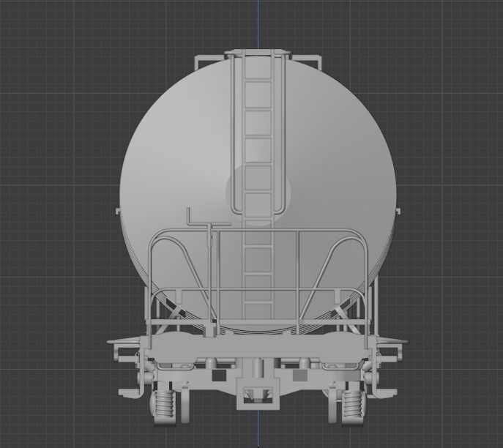
Task: Click the right truck coil spring
Action: tap(352, 404)
